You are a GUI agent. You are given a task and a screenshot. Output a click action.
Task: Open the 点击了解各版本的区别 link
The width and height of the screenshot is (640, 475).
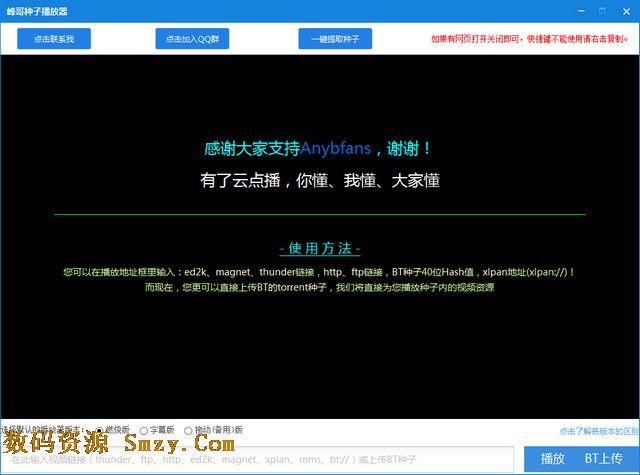(598, 431)
